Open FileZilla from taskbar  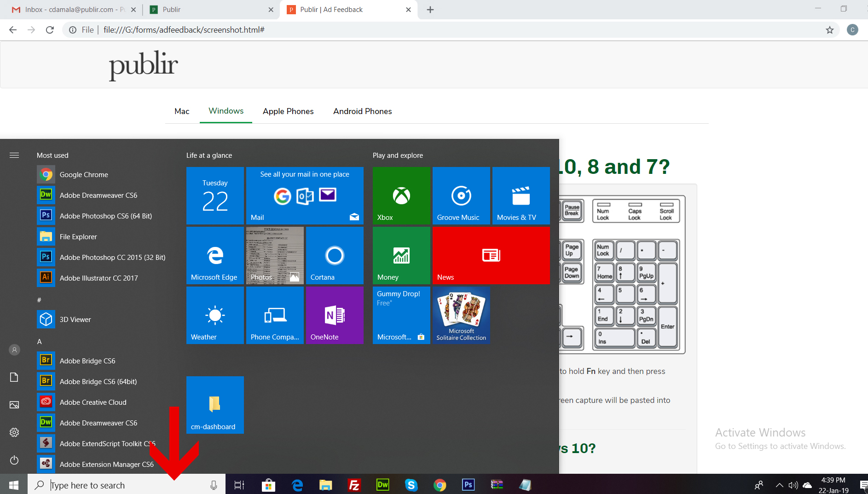click(354, 485)
